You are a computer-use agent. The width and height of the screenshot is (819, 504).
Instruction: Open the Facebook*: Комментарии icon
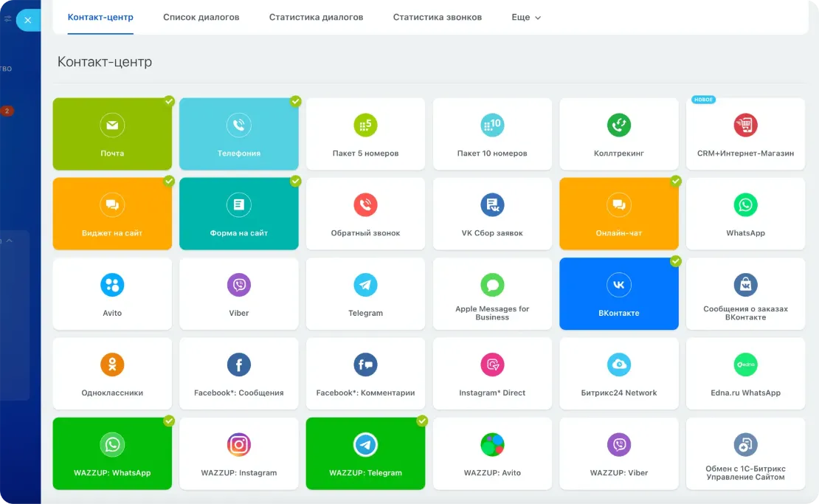click(x=366, y=365)
